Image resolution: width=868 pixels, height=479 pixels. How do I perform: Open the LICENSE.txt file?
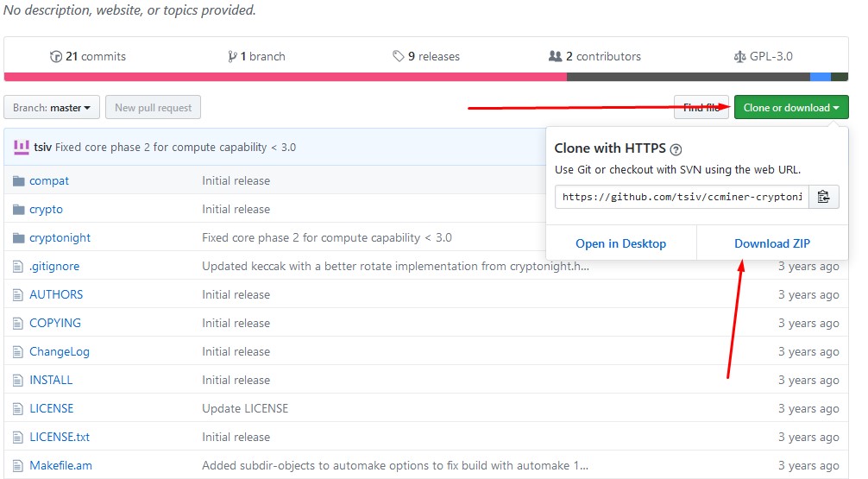[x=60, y=437]
